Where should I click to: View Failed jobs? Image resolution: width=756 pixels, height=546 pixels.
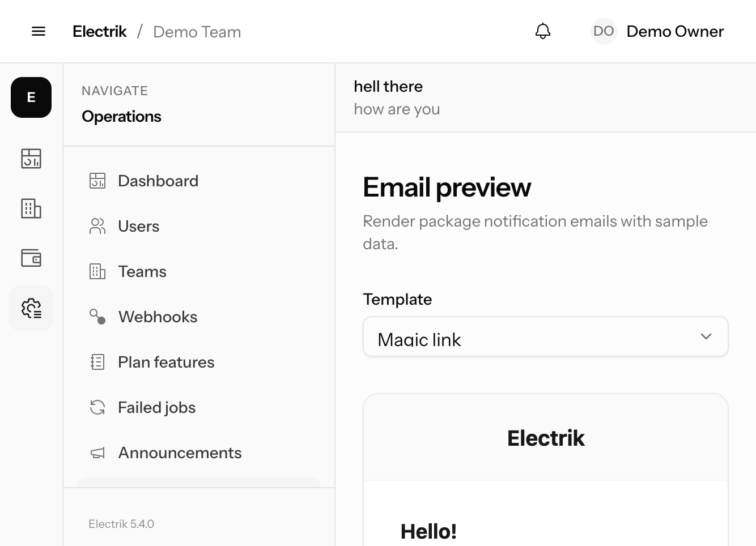[199, 407]
